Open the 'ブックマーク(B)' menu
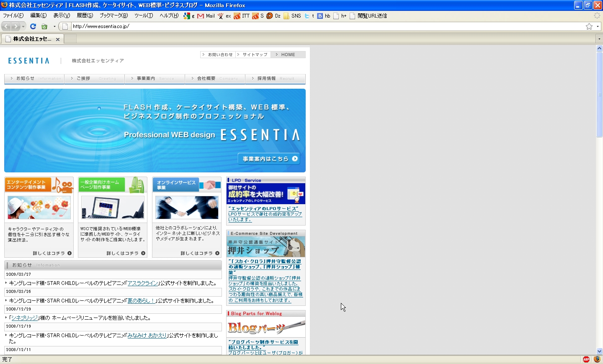The width and height of the screenshot is (603, 364). coord(113,15)
